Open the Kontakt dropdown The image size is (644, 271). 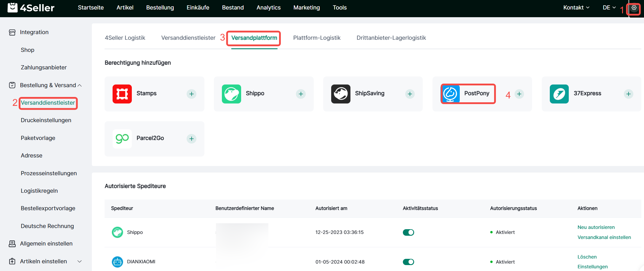coord(576,8)
